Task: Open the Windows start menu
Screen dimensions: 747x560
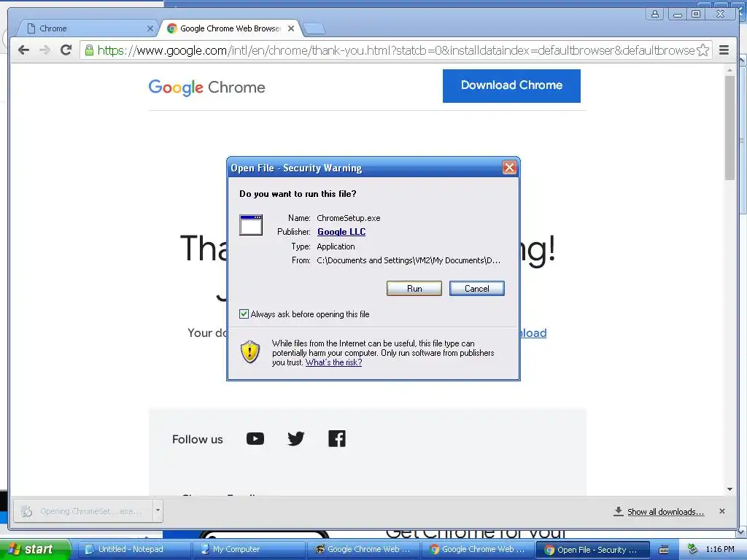Action: click(x=35, y=549)
